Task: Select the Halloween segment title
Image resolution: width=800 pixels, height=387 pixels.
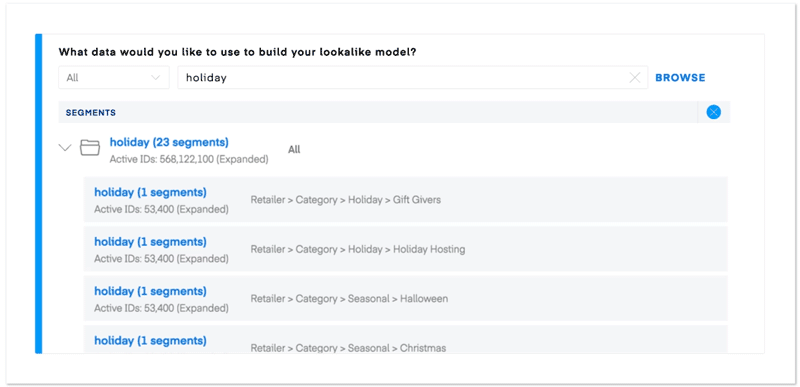Action: (x=151, y=291)
